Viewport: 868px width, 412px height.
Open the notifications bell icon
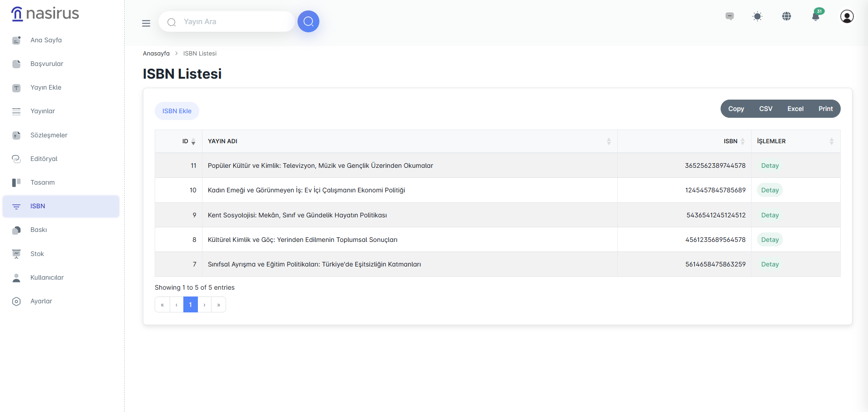(816, 16)
